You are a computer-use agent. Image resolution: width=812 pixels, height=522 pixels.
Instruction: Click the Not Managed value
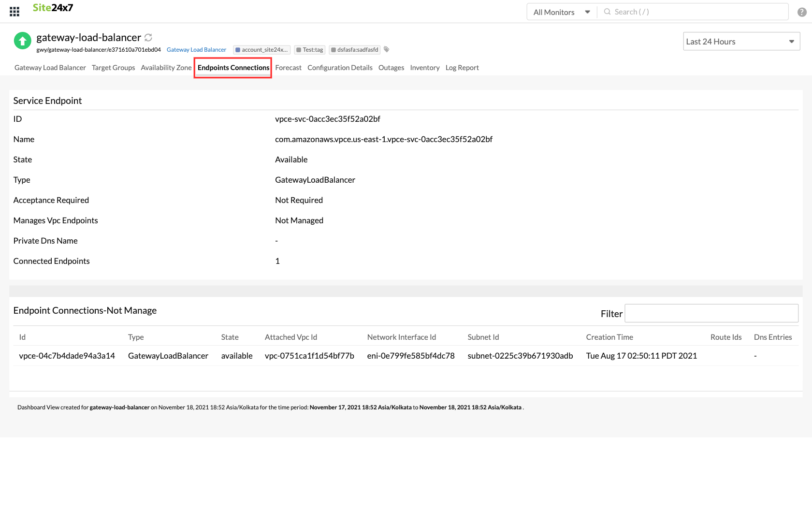pos(299,220)
